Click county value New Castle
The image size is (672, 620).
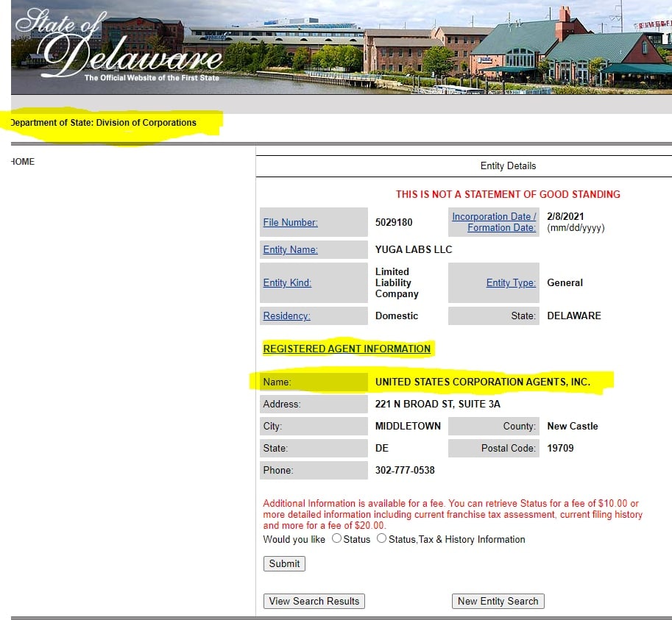tap(573, 426)
